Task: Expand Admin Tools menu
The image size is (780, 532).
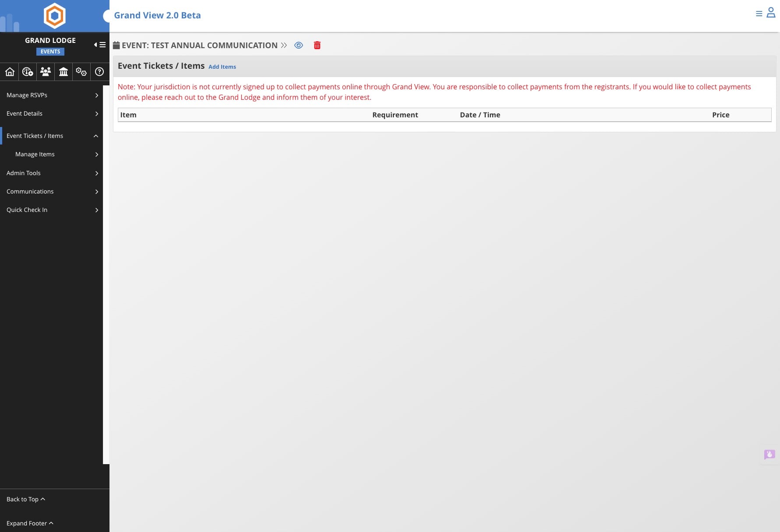Action: coord(52,173)
